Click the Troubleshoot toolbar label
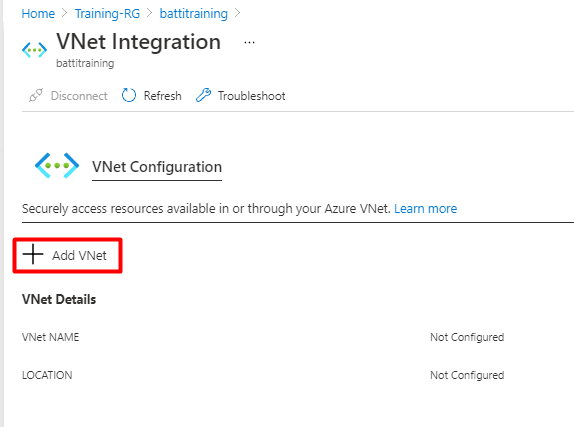This screenshot has height=427, width=574. tap(251, 96)
